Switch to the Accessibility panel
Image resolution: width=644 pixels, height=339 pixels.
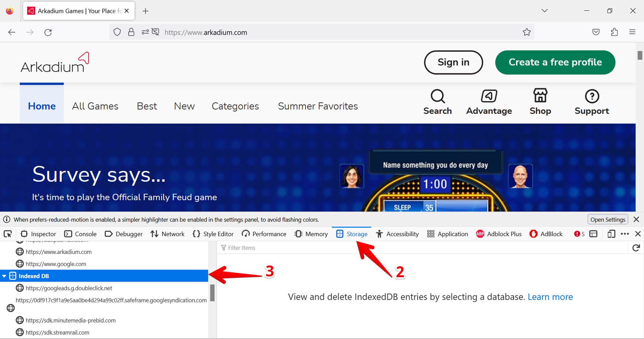point(397,234)
